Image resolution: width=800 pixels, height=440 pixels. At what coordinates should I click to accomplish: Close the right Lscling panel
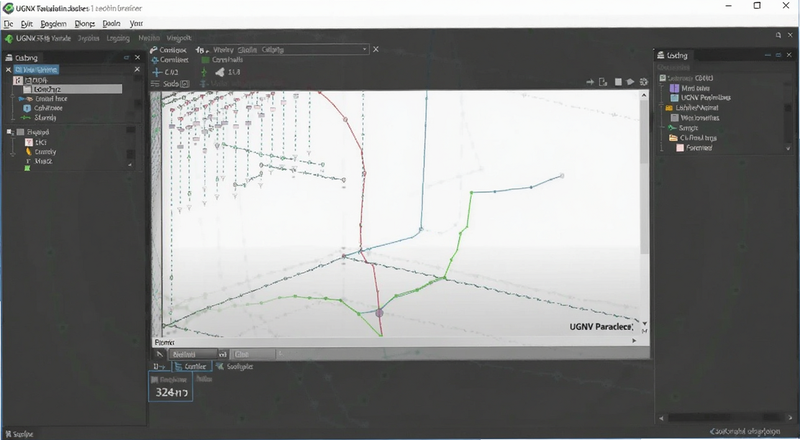tap(789, 55)
